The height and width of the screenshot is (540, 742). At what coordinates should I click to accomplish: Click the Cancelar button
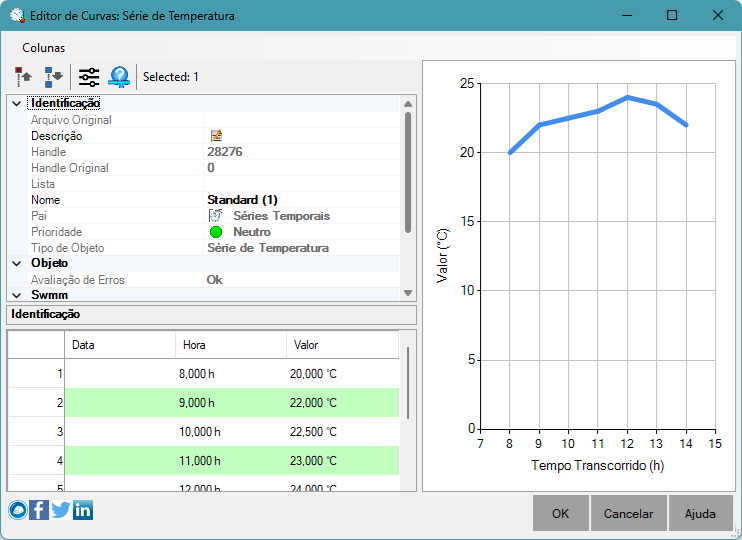click(x=628, y=513)
